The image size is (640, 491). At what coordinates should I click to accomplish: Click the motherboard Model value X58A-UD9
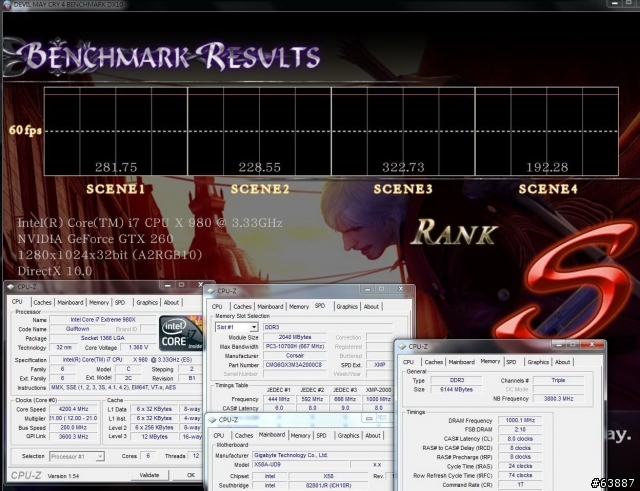pyautogui.click(x=300, y=465)
